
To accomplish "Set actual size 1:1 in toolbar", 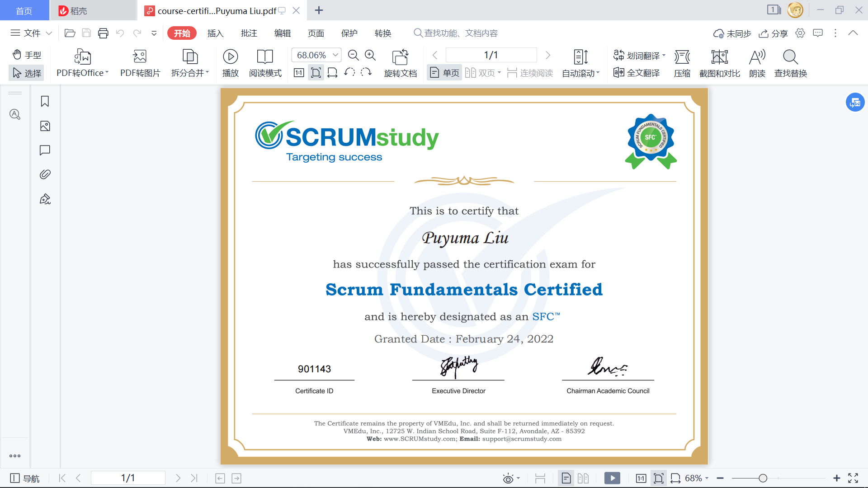I will click(299, 73).
